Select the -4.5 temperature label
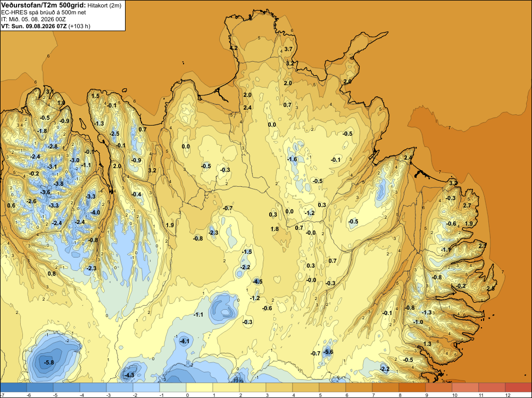 [257, 281]
